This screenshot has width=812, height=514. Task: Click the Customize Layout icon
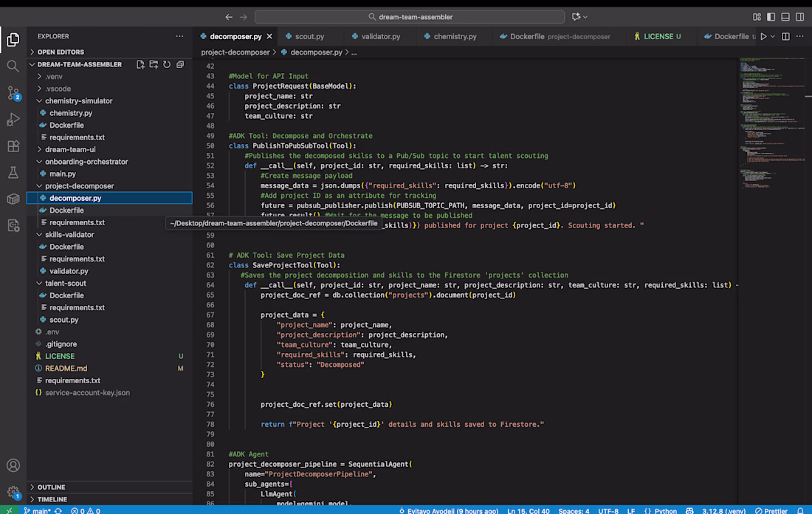tap(757, 16)
